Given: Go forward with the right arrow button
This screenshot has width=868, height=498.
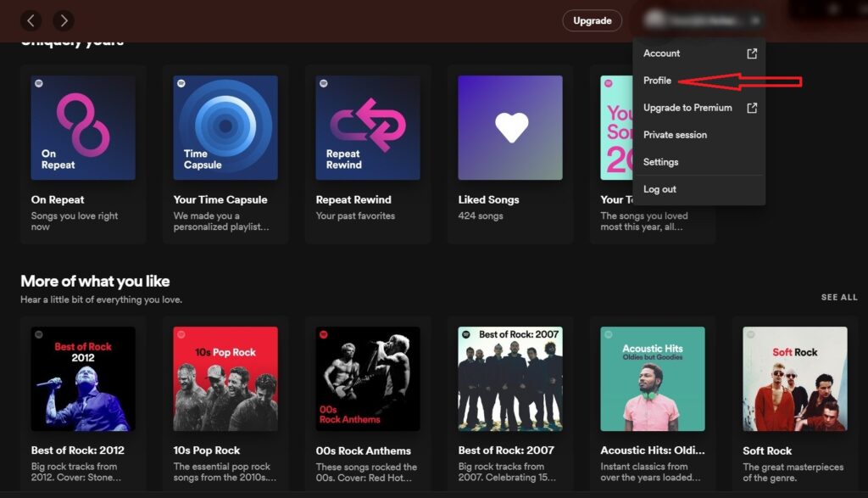Looking at the screenshot, I should coord(64,21).
